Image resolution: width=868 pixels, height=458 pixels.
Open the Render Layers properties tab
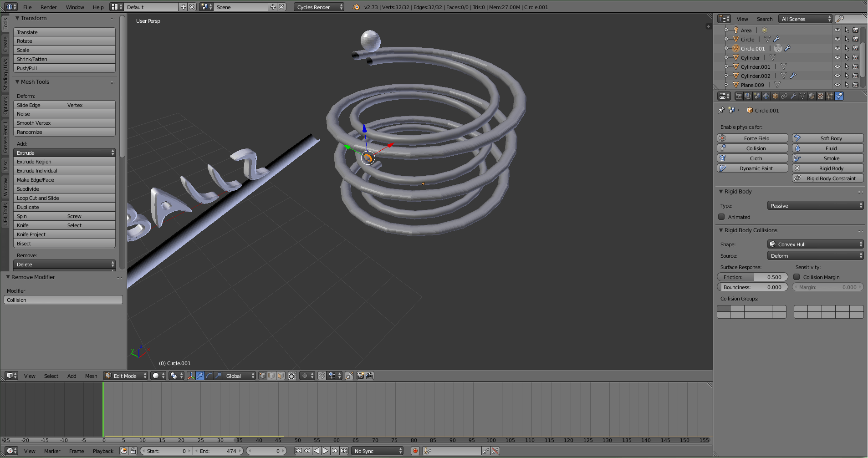pyautogui.click(x=748, y=96)
